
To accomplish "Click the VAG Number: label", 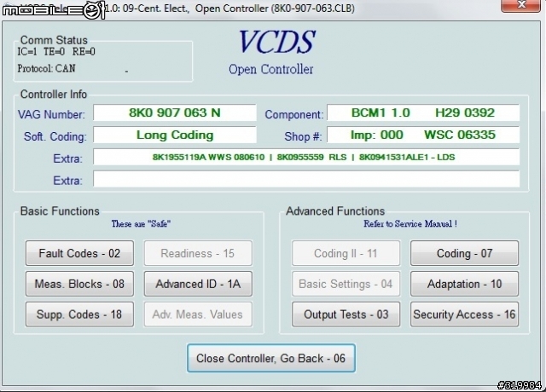I will coord(51,114).
